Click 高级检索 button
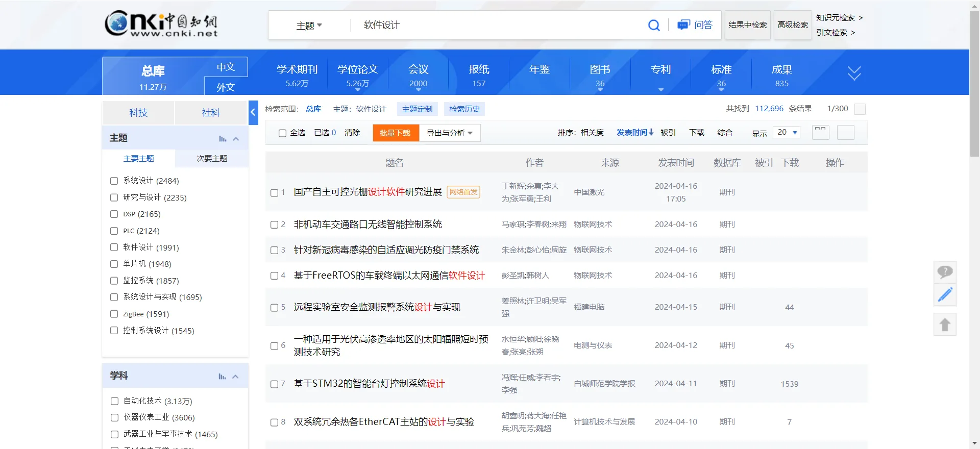 pyautogui.click(x=793, y=24)
